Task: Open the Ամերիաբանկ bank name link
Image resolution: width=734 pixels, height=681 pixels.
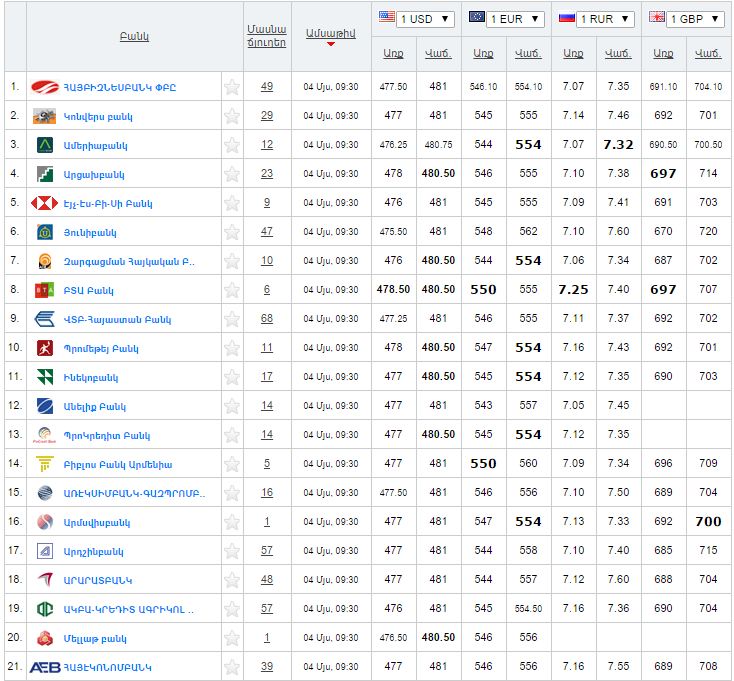Action: tap(96, 145)
